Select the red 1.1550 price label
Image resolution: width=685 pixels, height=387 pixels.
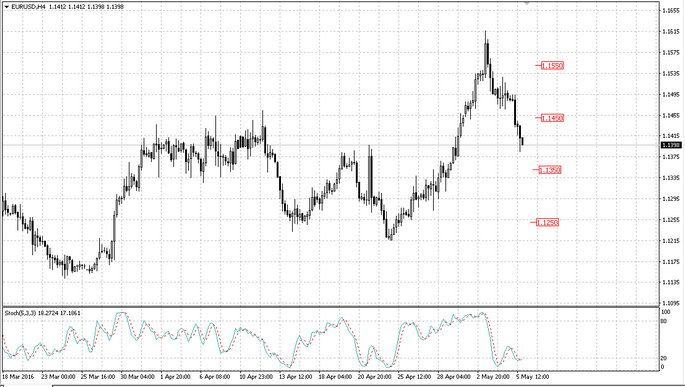[x=552, y=66]
